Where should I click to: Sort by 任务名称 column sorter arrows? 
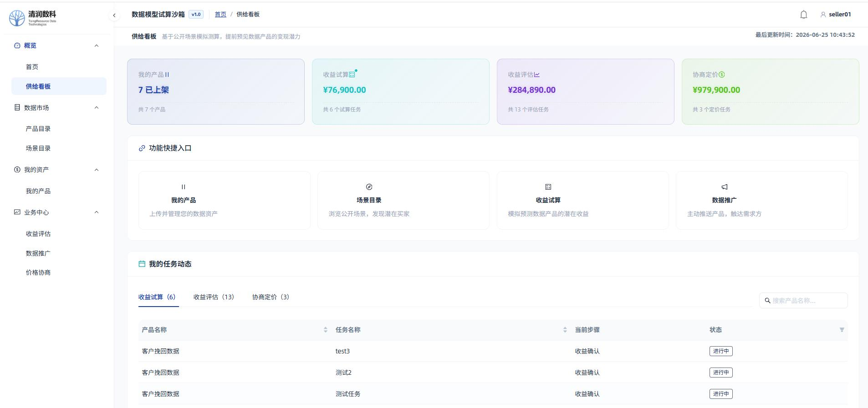click(x=565, y=330)
